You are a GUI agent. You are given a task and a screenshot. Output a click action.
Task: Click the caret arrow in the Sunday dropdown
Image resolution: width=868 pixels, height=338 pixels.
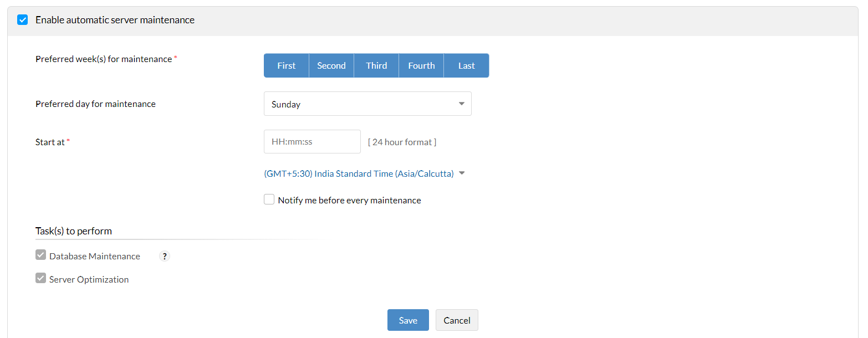coord(462,104)
